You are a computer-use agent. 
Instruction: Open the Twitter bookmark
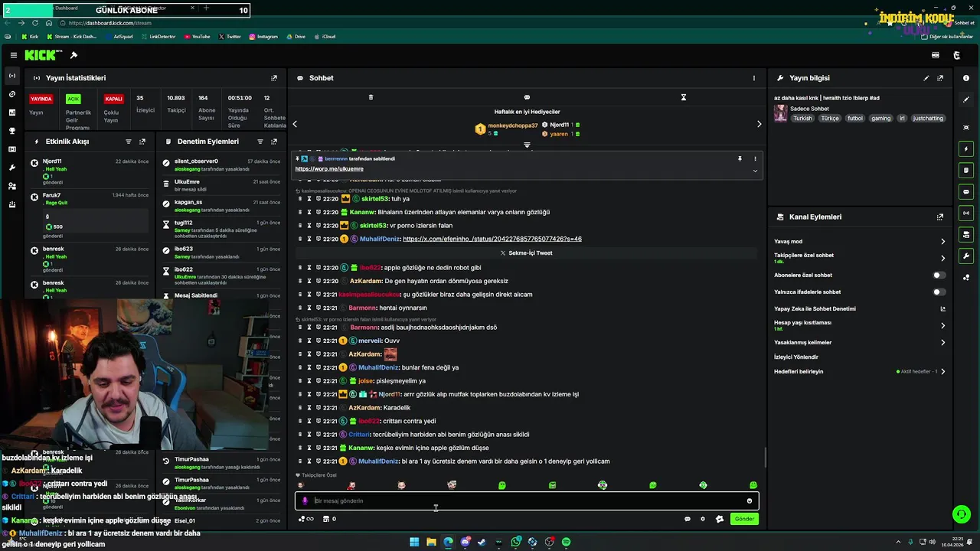pos(230,36)
